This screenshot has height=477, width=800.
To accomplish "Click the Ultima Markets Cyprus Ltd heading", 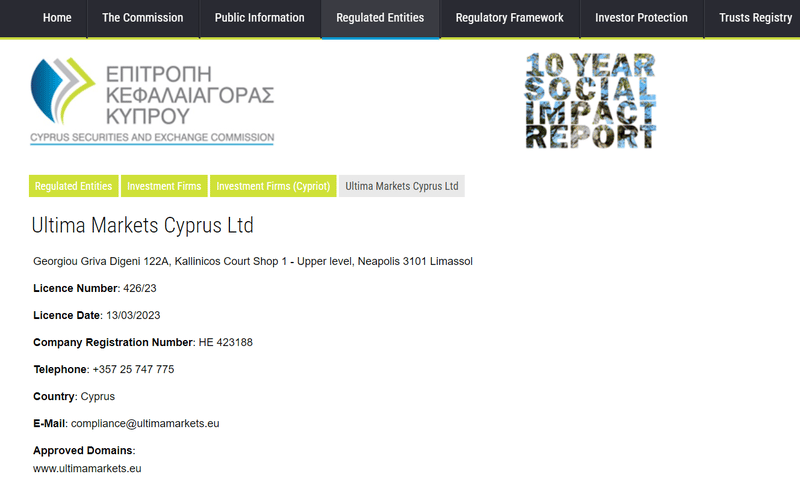I will 142,225.
